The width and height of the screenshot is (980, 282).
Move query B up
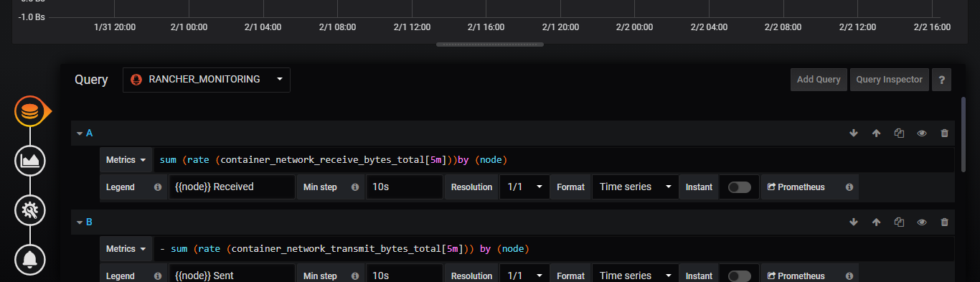coord(876,222)
